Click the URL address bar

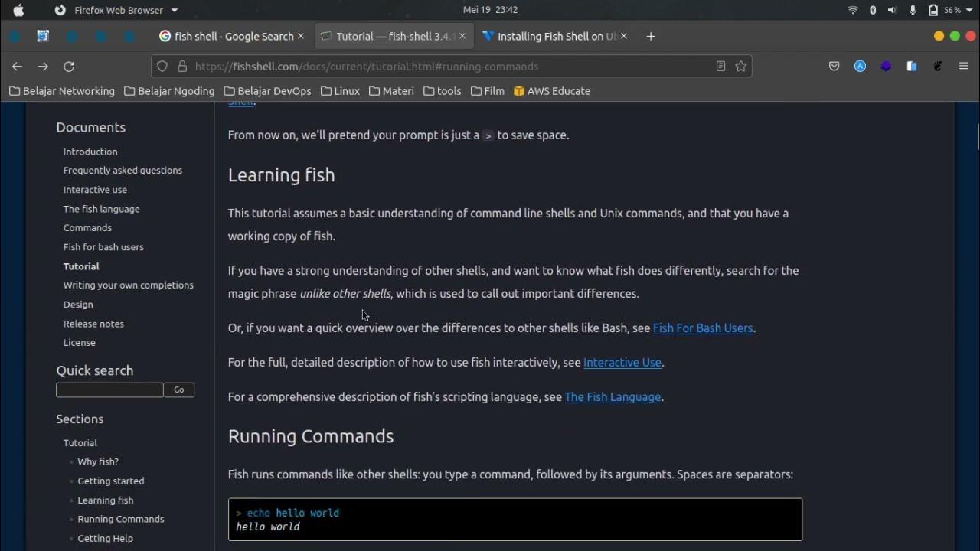[452, 67]
